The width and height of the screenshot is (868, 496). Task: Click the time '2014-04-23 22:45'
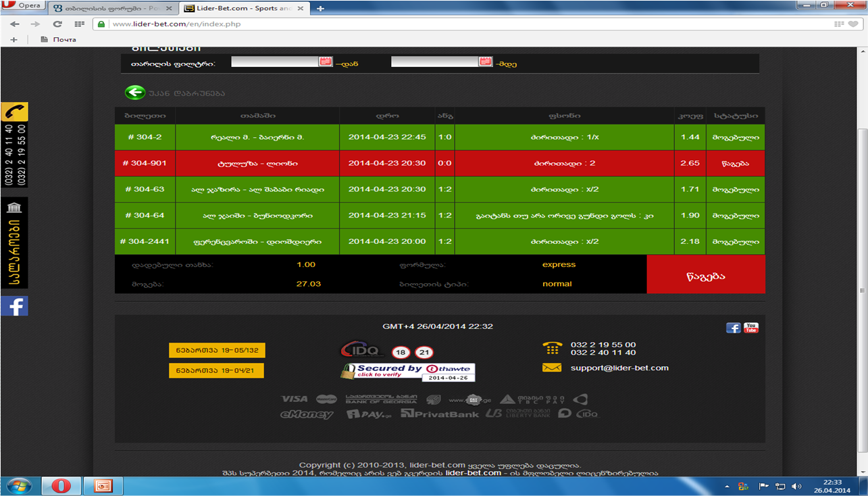click(387, 137)
